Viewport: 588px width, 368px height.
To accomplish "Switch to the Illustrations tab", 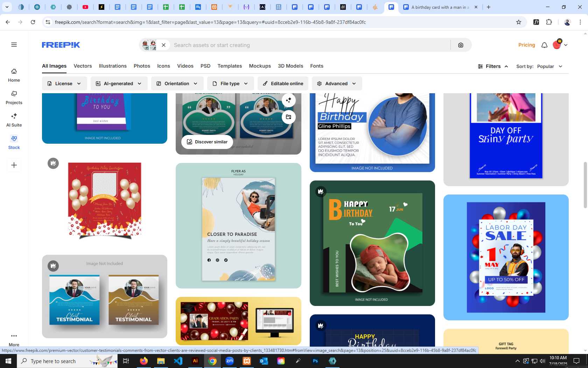I will click(x=113, y=66).
